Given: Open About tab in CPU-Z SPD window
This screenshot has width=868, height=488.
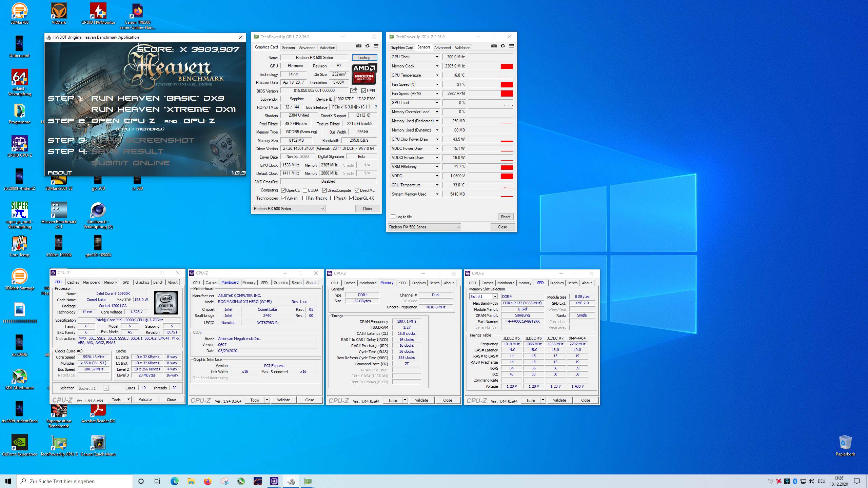Looking at the screenshot, I should [x=587, y=283].
